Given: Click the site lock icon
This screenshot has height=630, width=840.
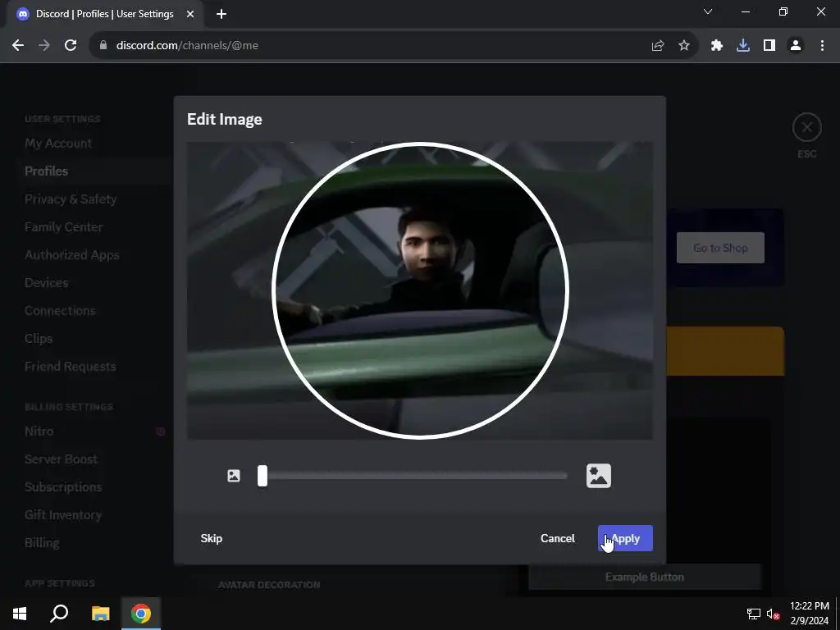Looking at the screenshot, I should pyautogui.click(x=103, y=46).
